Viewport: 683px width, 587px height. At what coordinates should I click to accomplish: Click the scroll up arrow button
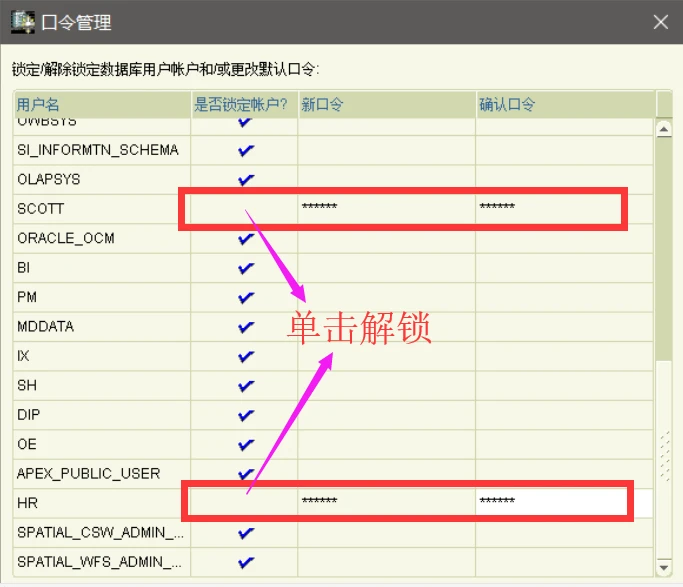pyautogui.click(x=663, y=129)
